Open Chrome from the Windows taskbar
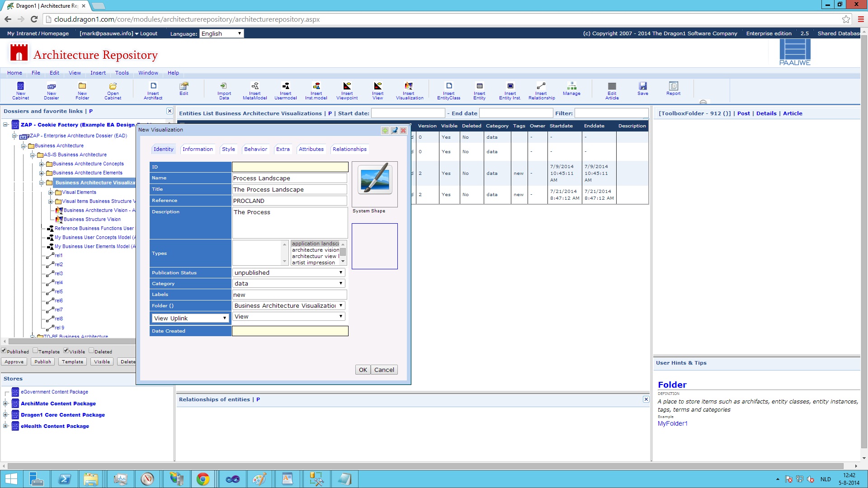 [203, 479]
